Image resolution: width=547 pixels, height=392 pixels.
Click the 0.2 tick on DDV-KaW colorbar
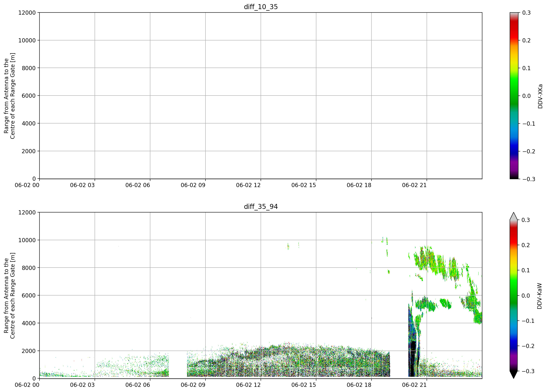pos(526,245)
